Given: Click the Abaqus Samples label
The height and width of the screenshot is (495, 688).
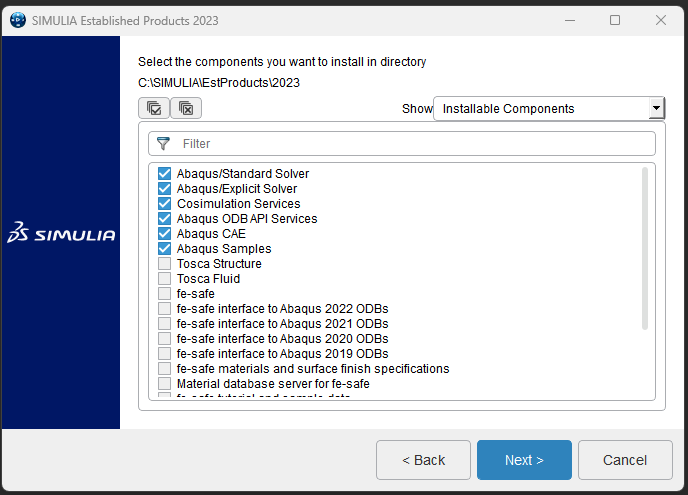Looking at the screenshot, I should (224, 248).
